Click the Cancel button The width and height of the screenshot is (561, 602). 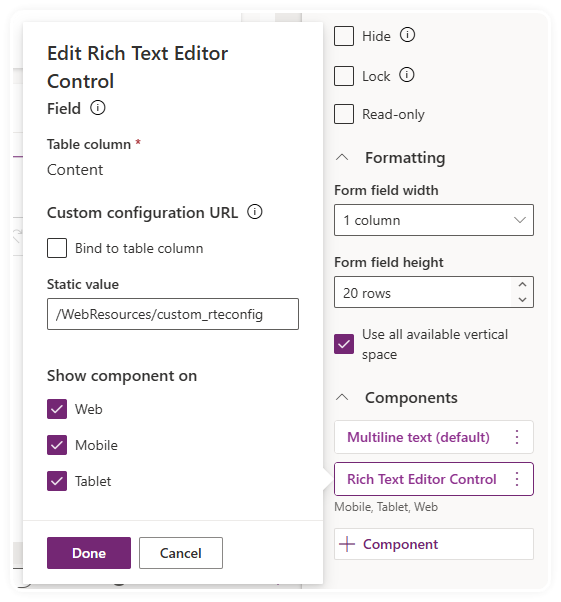(180, 553)
